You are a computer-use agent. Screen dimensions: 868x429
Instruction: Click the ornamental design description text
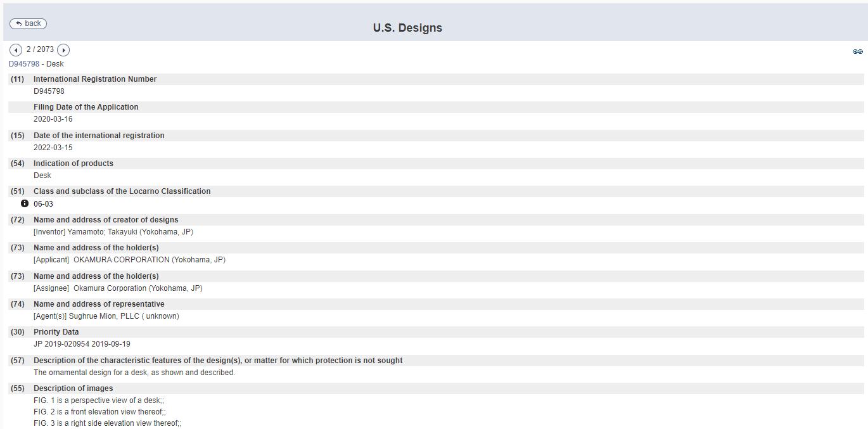click(x=134, y=373)
